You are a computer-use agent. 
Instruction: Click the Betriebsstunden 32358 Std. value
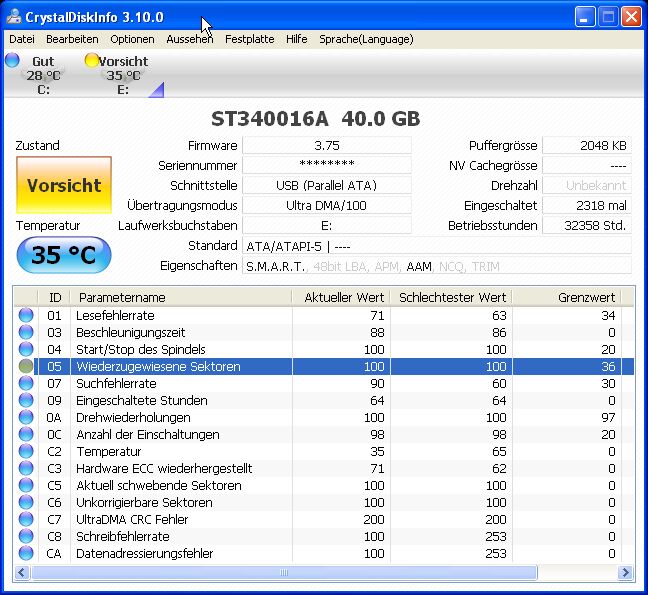point(587,226)
